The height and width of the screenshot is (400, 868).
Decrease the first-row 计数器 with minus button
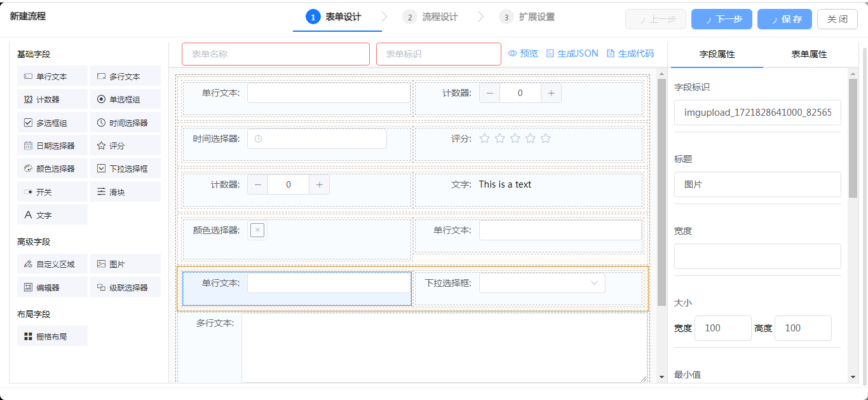coord(489,93)
